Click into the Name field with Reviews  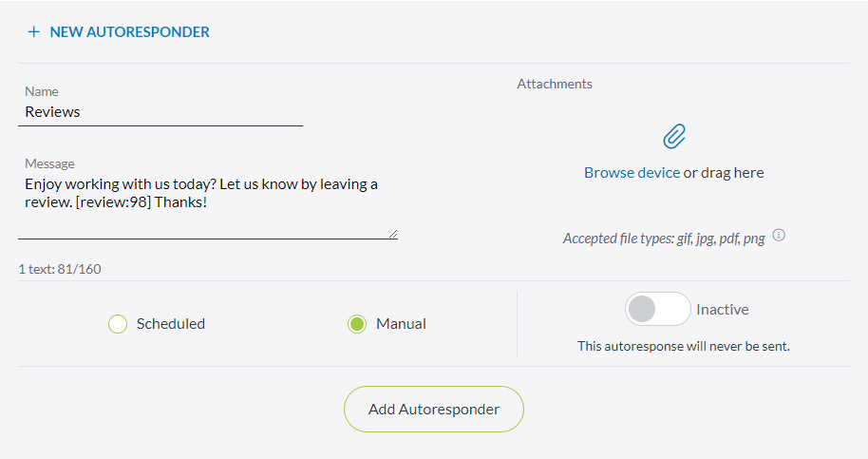click(x=160, y=112)
